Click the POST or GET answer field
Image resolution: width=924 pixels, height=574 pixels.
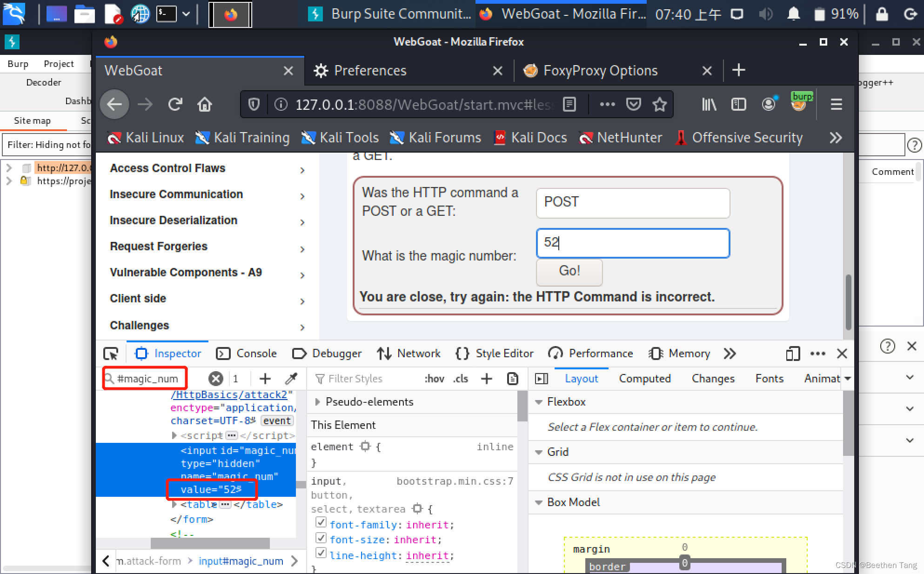(x=633, y=203)
